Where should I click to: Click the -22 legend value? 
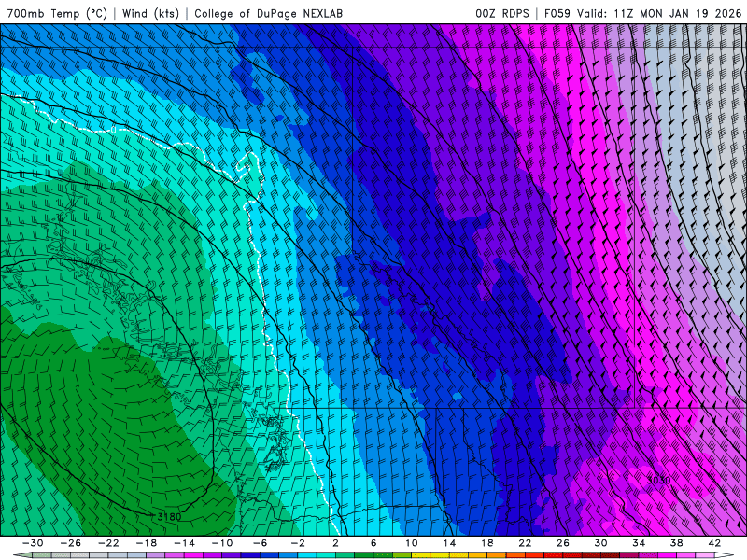coord(108,543)
